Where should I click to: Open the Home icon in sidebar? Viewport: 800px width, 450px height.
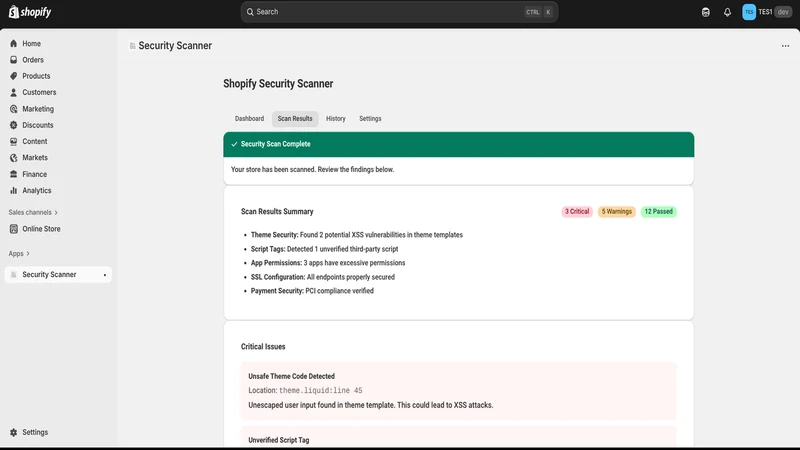[14, 44]
